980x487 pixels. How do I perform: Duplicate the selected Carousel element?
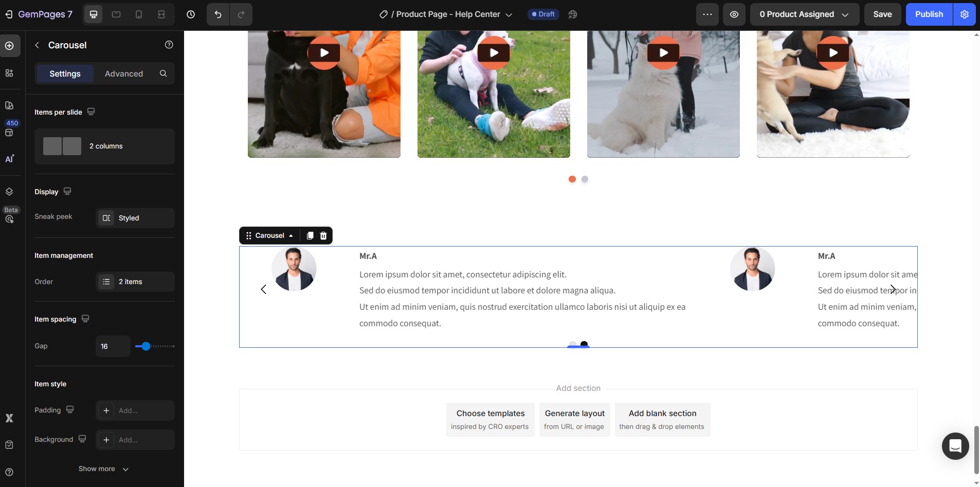click(310, 236)
